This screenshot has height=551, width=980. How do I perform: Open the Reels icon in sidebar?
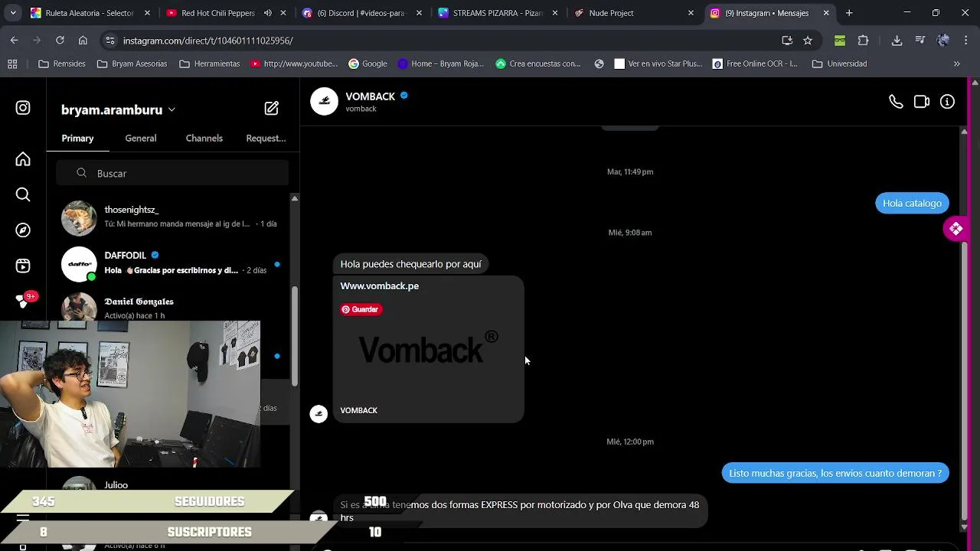pyautogui.click(x=23, y=266)
